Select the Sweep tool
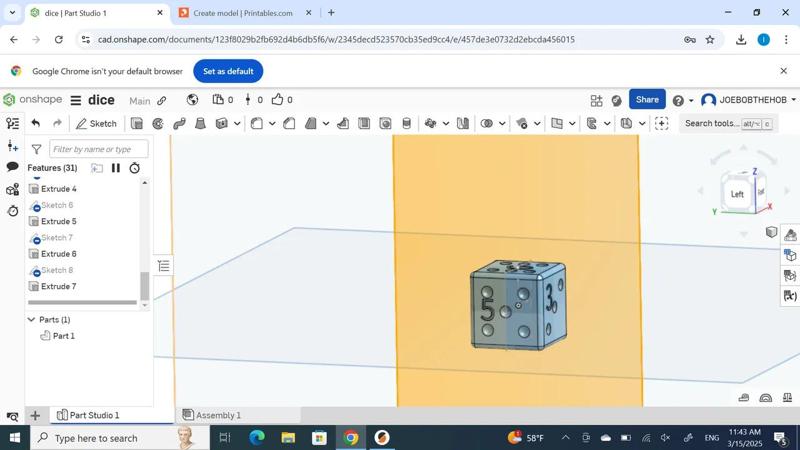 coord(179,123)
